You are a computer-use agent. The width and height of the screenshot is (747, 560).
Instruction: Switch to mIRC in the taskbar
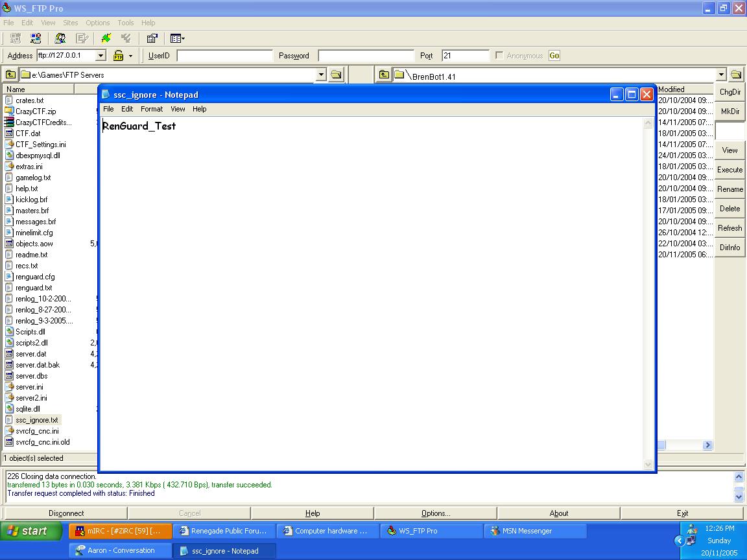tap(120, 531)
